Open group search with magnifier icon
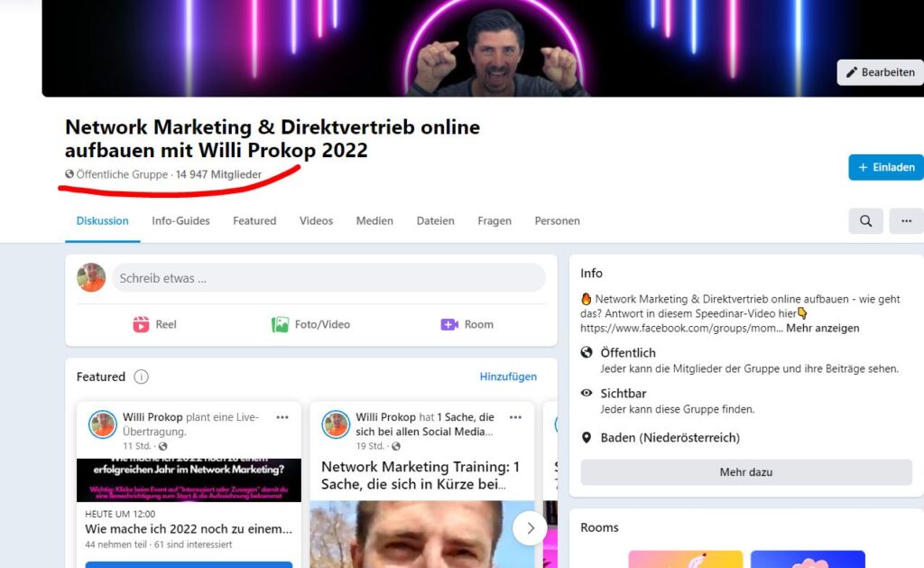Screen dimensions: 924x568 tap(865, 221)
